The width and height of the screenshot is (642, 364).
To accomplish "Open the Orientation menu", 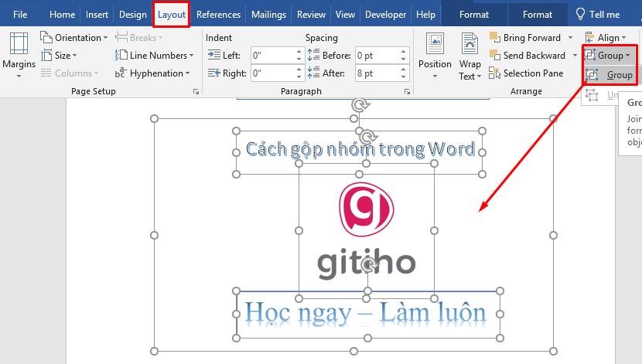I will (x=73, y=38).
